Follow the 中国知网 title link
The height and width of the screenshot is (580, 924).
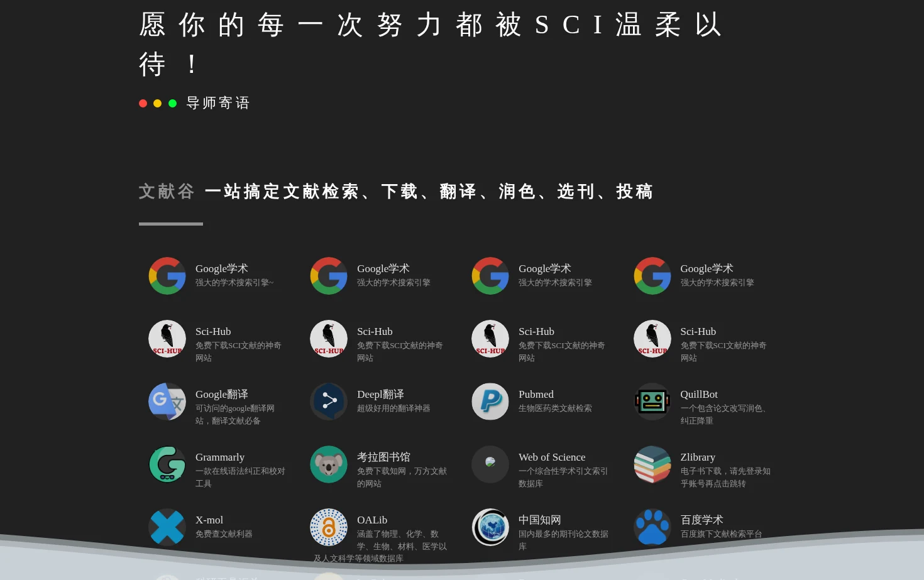click(x=540, y=520)
